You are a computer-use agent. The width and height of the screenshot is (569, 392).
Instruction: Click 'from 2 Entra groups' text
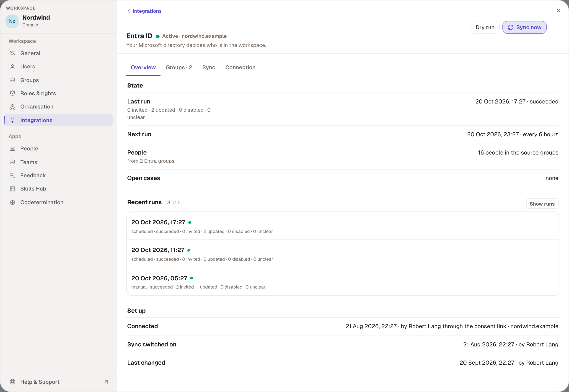151,161
